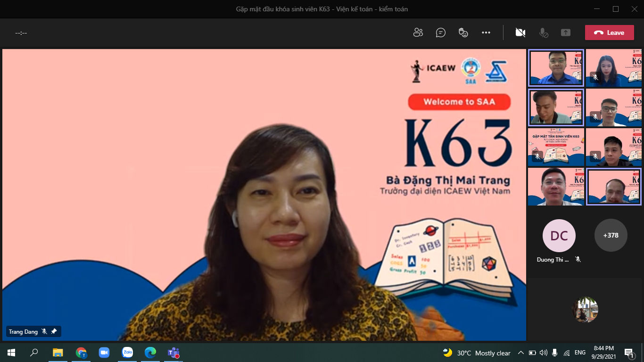Select tile of man in black shirt

point(614,147)
